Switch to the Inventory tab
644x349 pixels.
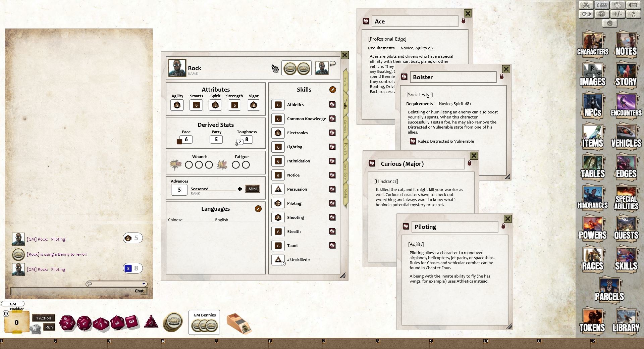[x=345, y=171]
